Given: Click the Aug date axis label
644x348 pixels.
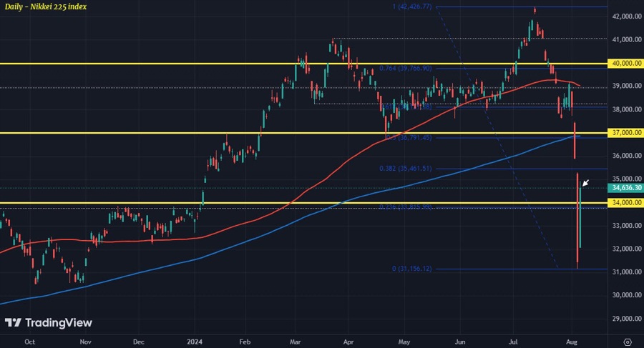Looking at the screenshot, I should [x=572, y=342].
